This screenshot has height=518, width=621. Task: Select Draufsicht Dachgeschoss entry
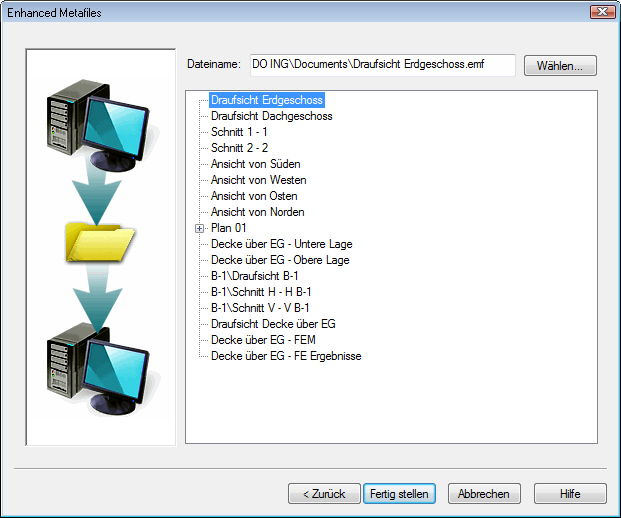tap(272, 116)
